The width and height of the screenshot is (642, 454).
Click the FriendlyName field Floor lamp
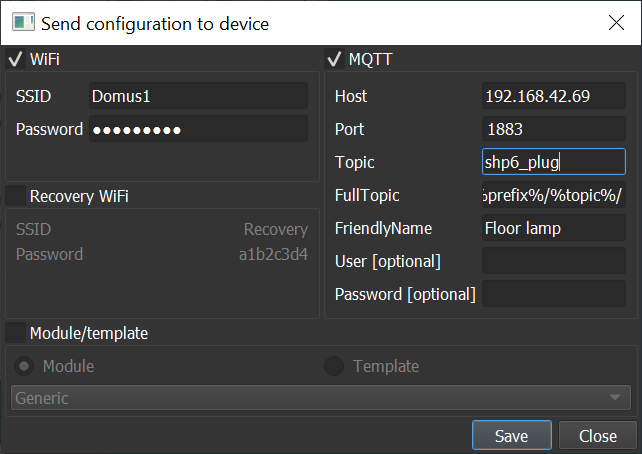[553, 228]
